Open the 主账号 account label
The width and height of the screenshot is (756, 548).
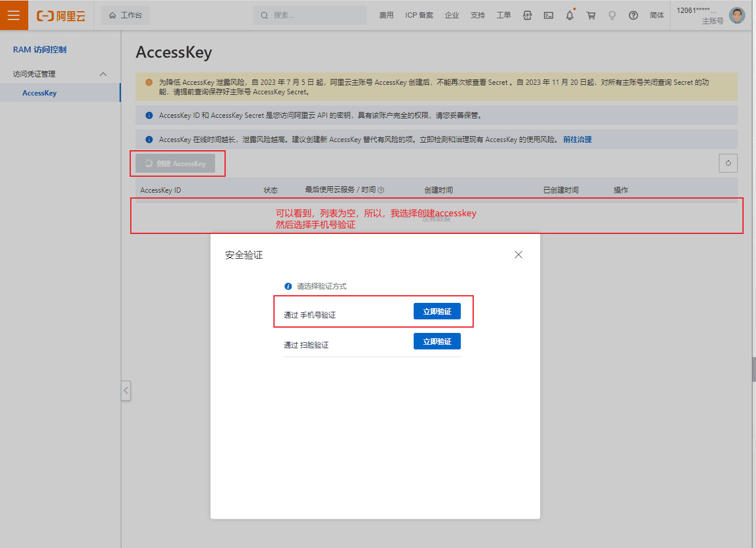[x=712, y=21]
